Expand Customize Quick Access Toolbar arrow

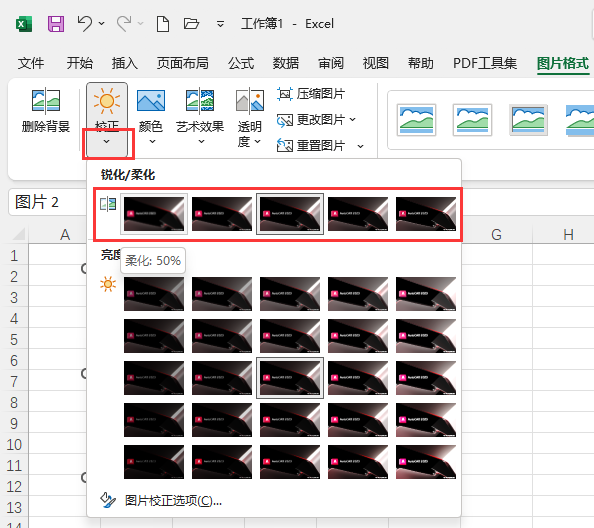[x=220, y=24]
